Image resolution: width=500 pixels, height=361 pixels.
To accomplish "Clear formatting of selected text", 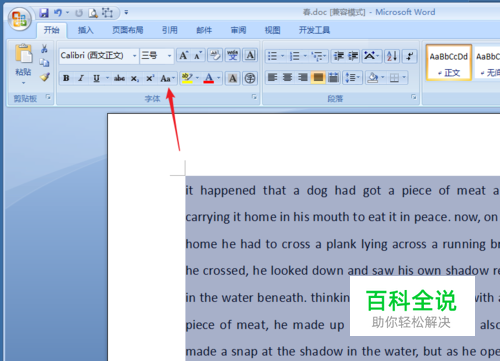I will click(215, 55).
